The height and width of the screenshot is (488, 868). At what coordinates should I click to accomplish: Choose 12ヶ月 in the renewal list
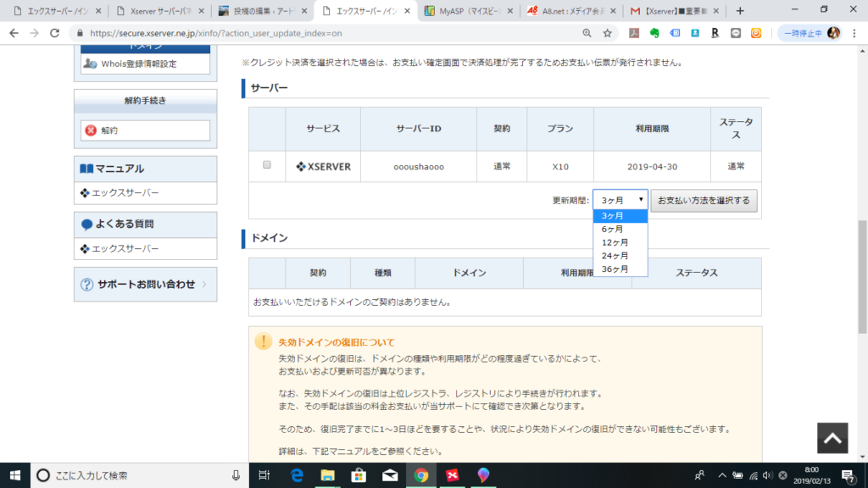pos(620,242)
